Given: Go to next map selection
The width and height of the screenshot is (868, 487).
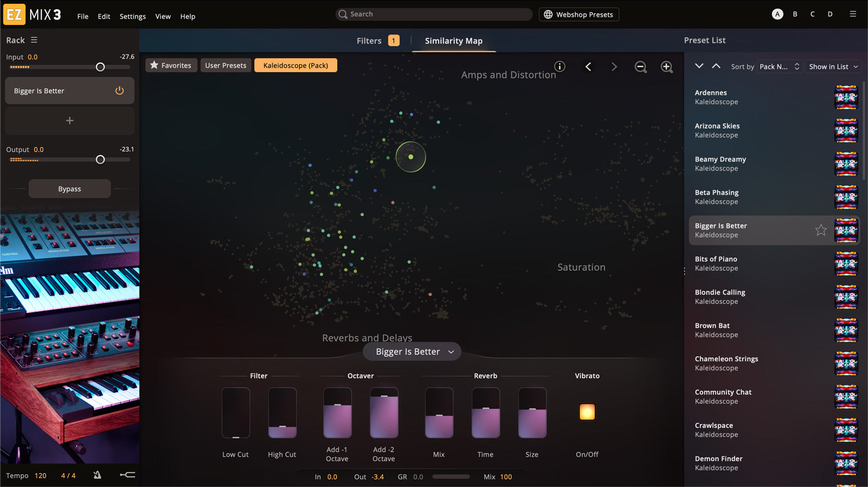Looking at the screenshot, I should [614, 67].
